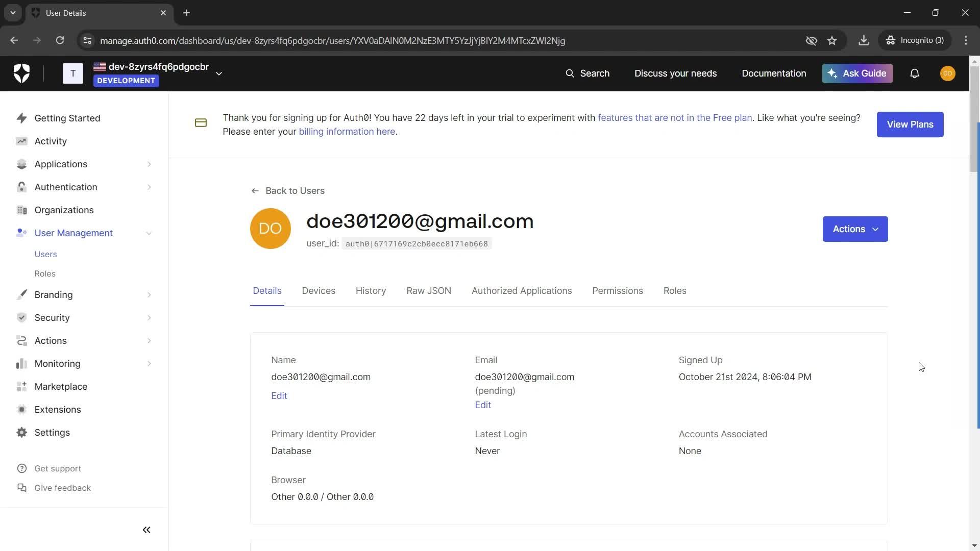
Task: Close the User Details tab
Action: pyautogui.click(x=163, y=13)
